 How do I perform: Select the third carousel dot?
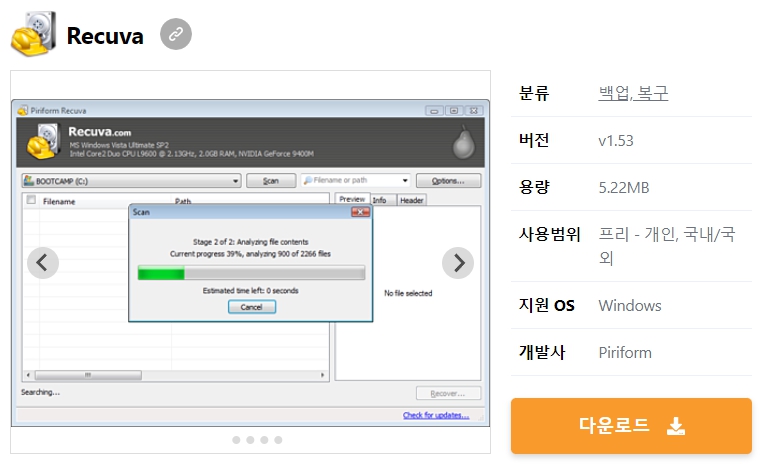(264, 440)
